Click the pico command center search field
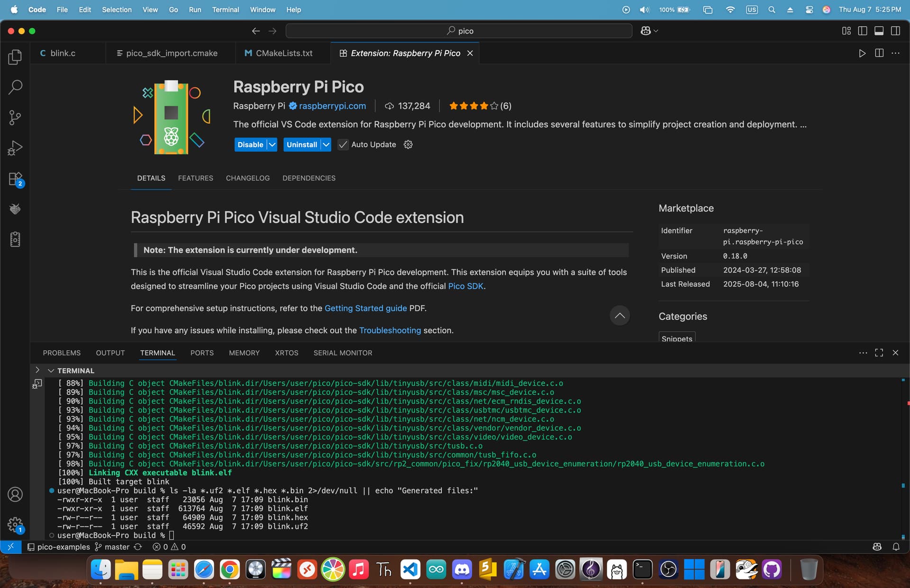Screen dimensions: 910x588 pos(459,31)
